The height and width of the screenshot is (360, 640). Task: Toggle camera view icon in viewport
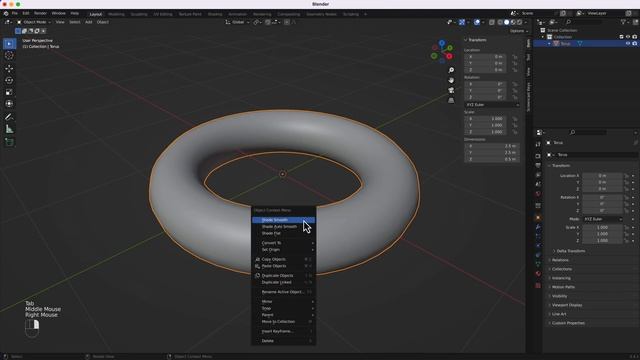[451, 90]
